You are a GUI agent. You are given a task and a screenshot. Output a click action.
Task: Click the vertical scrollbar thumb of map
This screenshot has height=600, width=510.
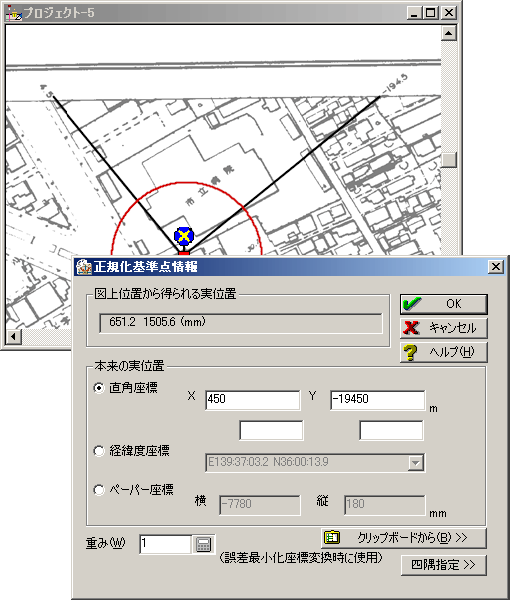tap(449, 160)
